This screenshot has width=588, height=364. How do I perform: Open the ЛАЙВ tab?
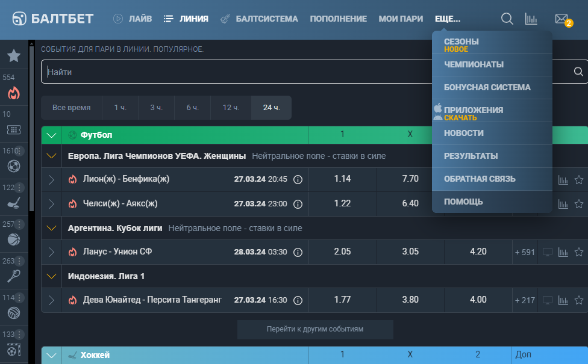(x=133, y=19)
